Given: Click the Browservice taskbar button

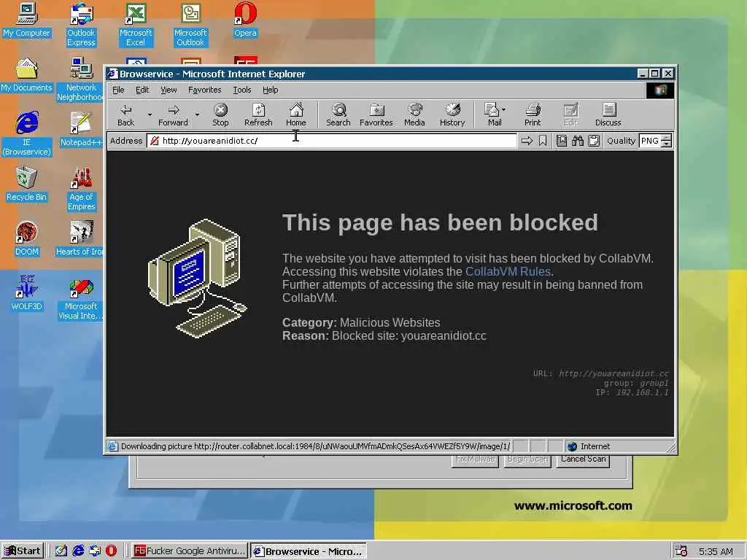Looking at the screenshot, I should pyautogui.click(x=309, y=551).
